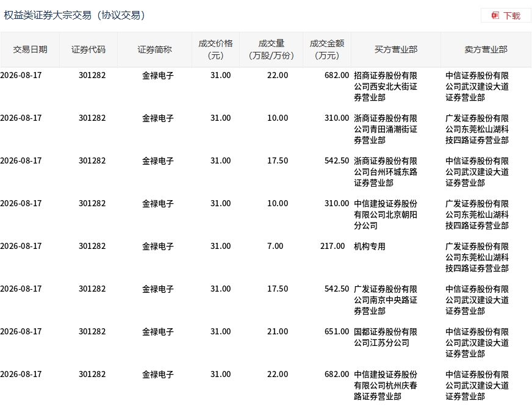Click buyer 广发证券股份有限公司南京中央路证券营业部
Image resolution: width=532 pixels, height=410 pixels.
[386, 300]
